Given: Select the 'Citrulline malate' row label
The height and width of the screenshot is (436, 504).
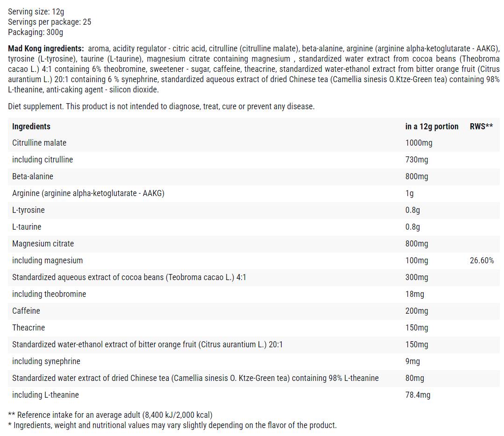Looking at the screenshot, I should [x=39, y=143].
